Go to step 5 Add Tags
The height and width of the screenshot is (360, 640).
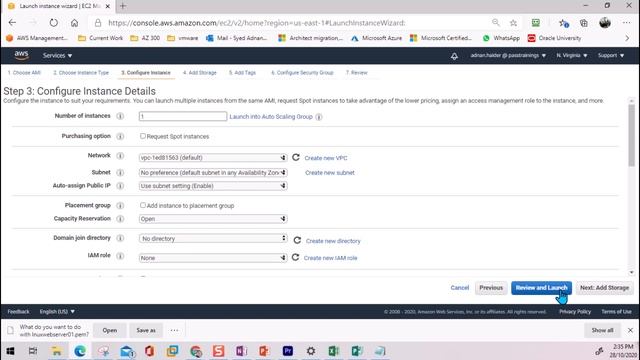coord(242,73)
